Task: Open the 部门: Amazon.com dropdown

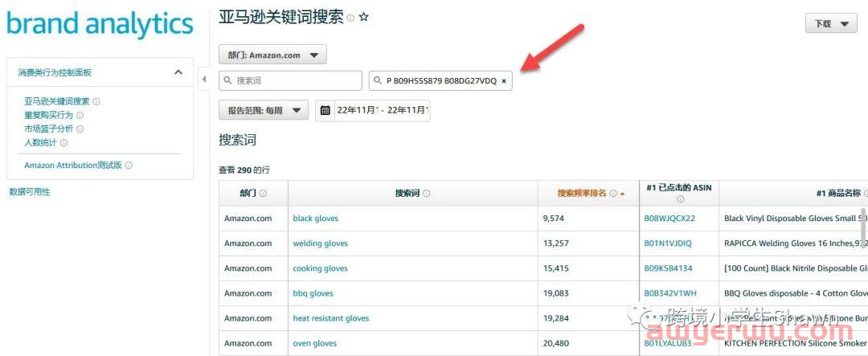Action: (272, 55)
